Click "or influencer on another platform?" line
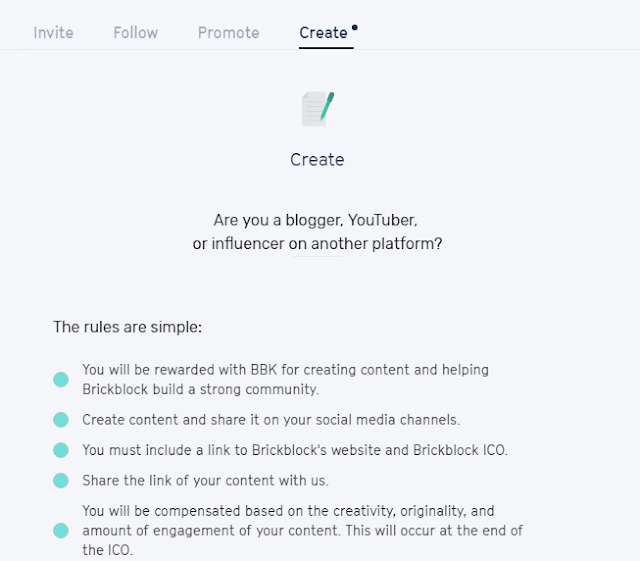 pos(317,243)
